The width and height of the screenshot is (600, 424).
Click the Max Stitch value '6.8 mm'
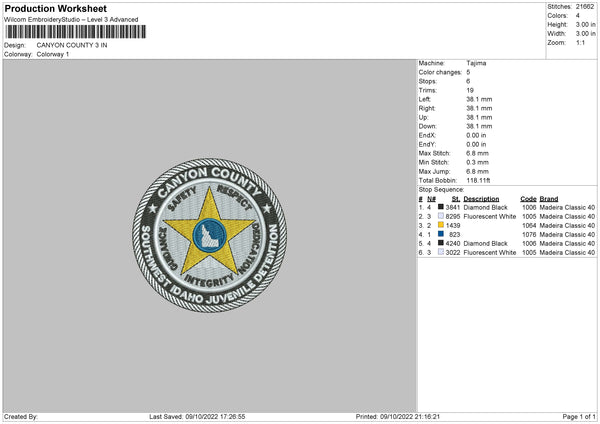tap(478, 153)
